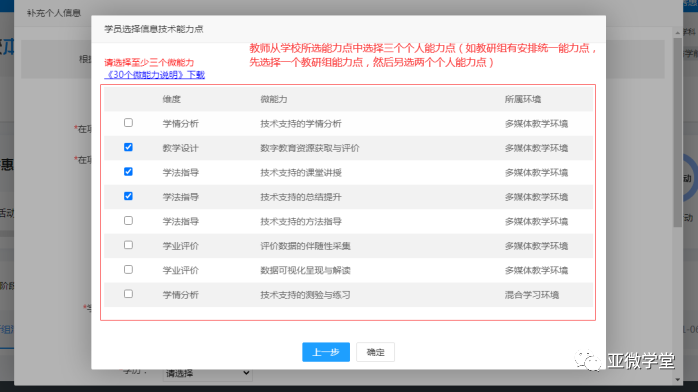Check the 技术支持的测验与练习 checkbox
This screenshot has height=392, width=698.
[128, 294]
